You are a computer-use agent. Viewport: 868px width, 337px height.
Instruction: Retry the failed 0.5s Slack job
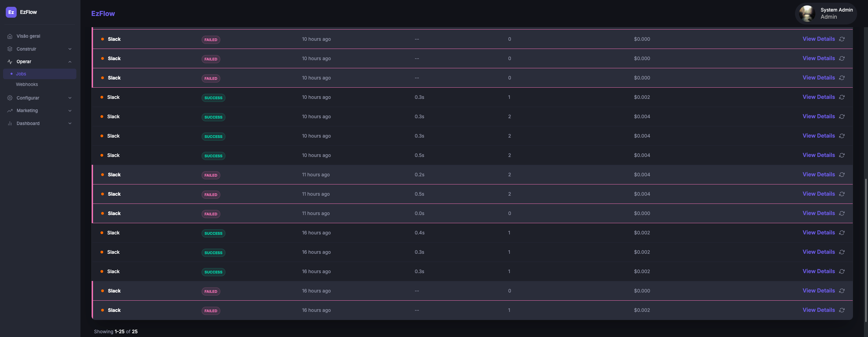[x=842, y=194]
